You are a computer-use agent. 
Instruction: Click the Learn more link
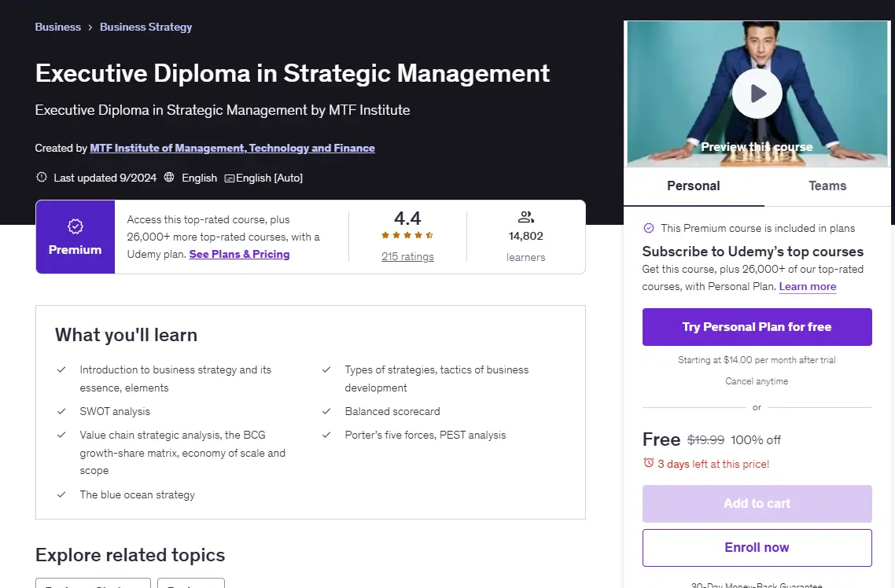tap(808, 287)
